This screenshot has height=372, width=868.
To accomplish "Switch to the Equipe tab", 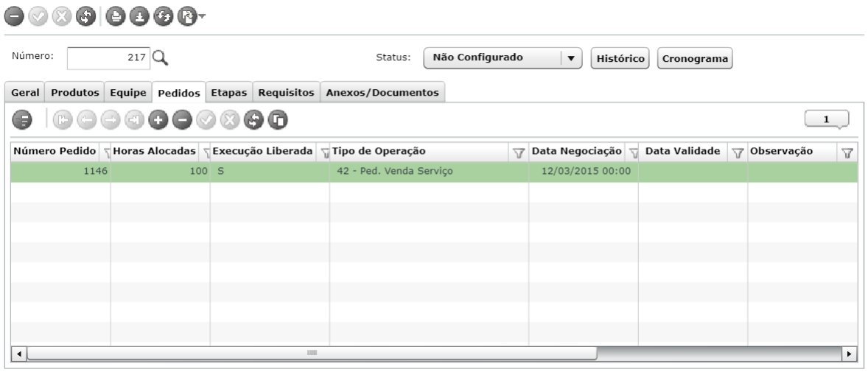I will tap(128, 92).
